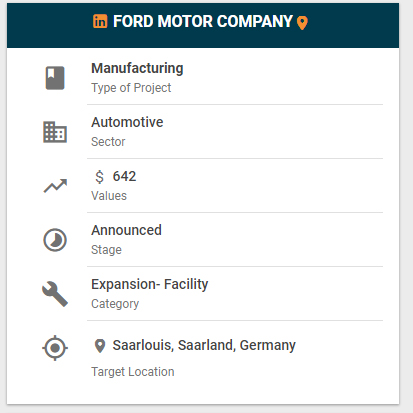
Task: Click the trending arrow icon beside Values
Action: coord(55,186)
